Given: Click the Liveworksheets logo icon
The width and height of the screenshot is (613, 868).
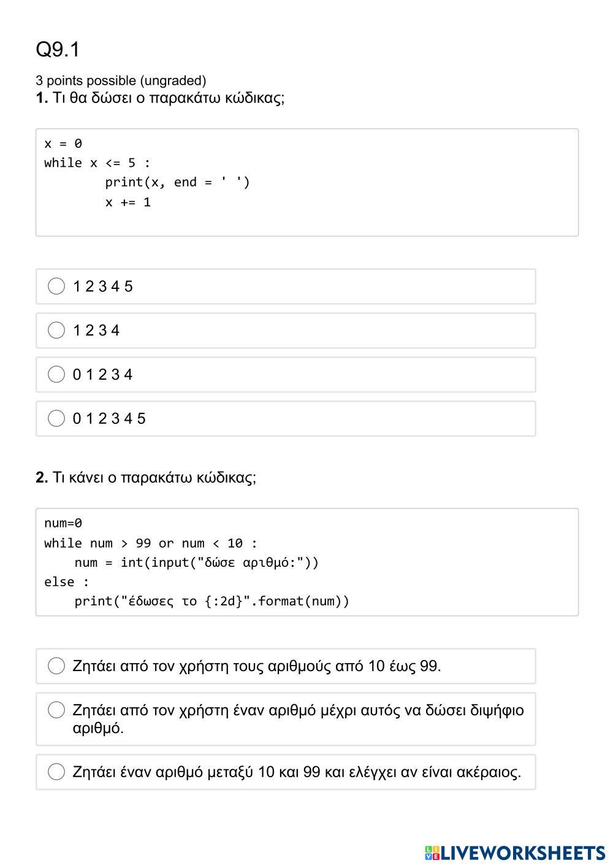Looking at the screenshot, I should pyautogui.click(x=432, y=853).
